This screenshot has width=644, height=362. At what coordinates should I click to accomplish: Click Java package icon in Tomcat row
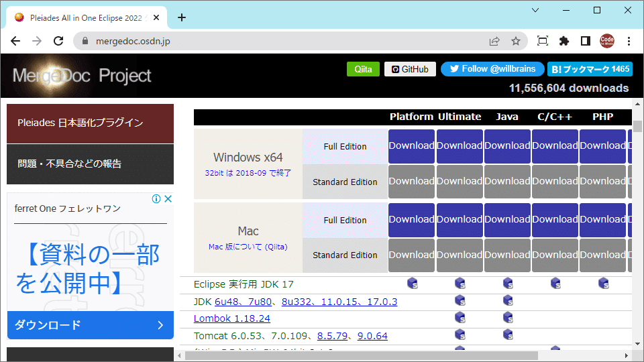508,335
